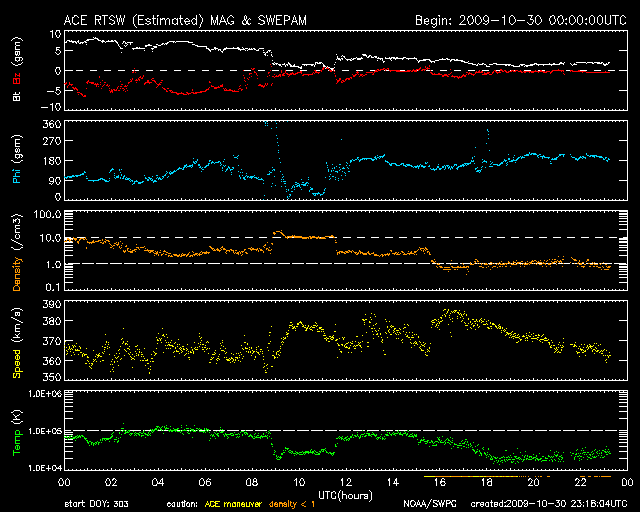Click the "06" hour label on the time axis
The height and width of the screenshot is (512, 640).
(205, 483)
